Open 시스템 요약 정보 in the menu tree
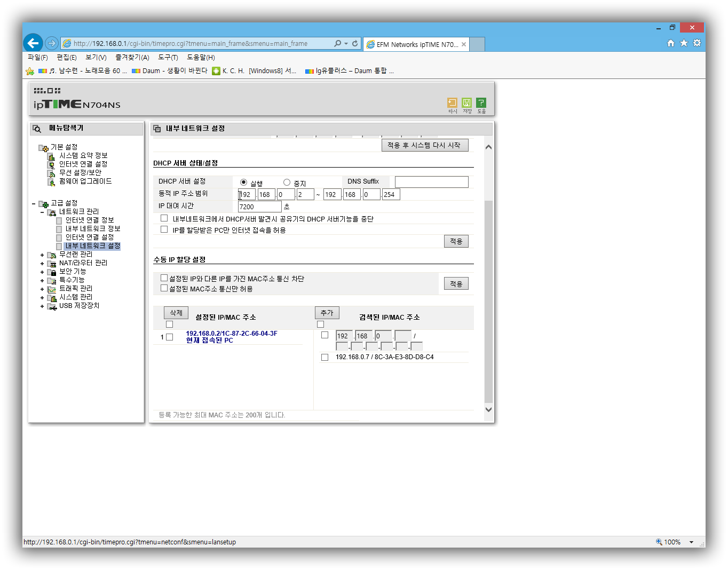728x570 pixels. [83, 156]
